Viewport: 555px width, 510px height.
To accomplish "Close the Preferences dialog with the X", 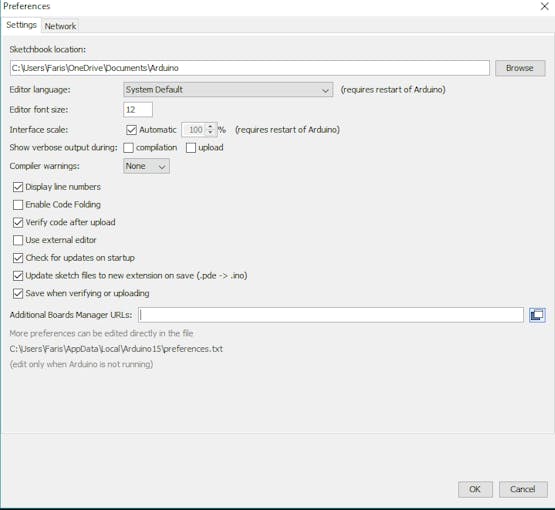I will coord(544,6).
